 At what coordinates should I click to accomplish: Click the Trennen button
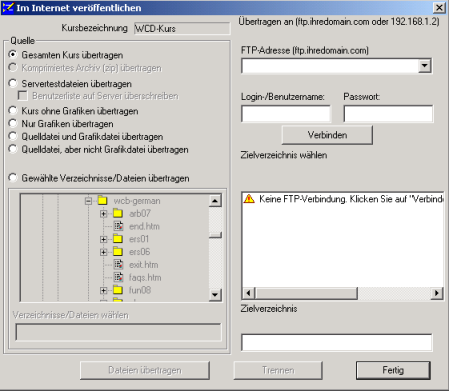tap(278, 370)
